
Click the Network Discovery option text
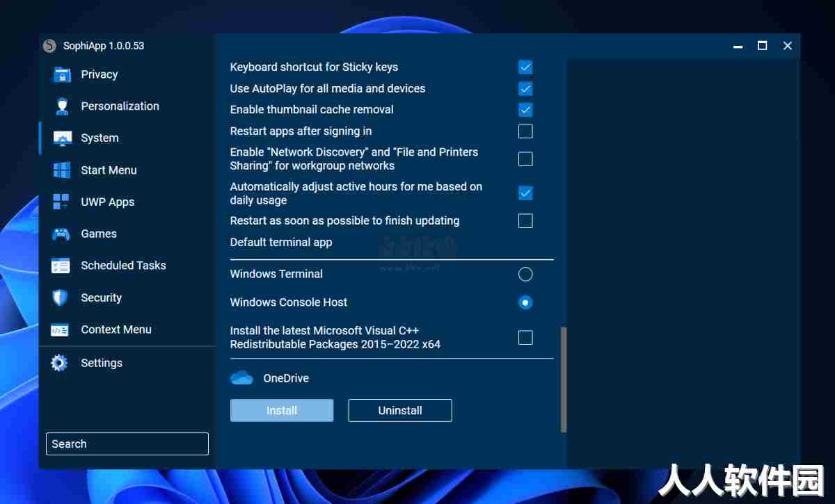354,159
